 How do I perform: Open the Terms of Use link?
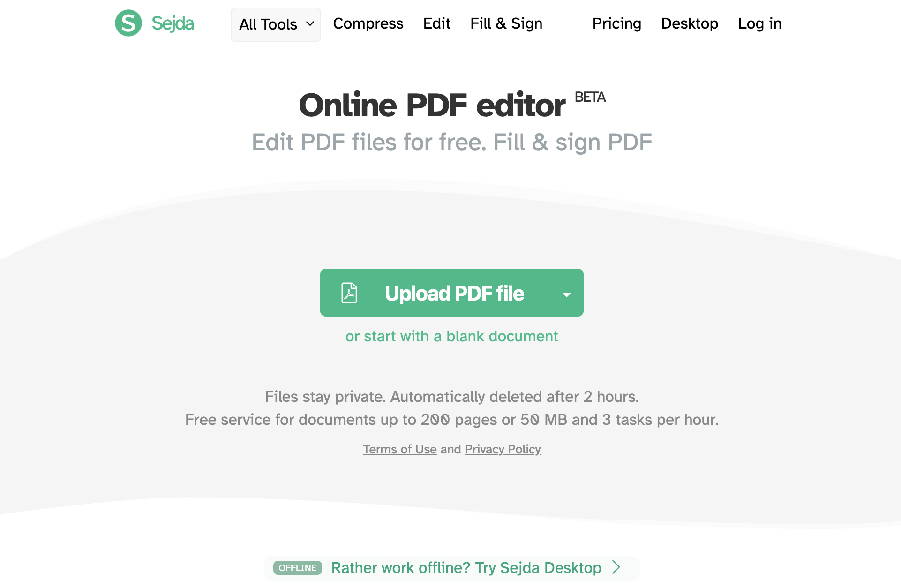[x=400, y=449]
